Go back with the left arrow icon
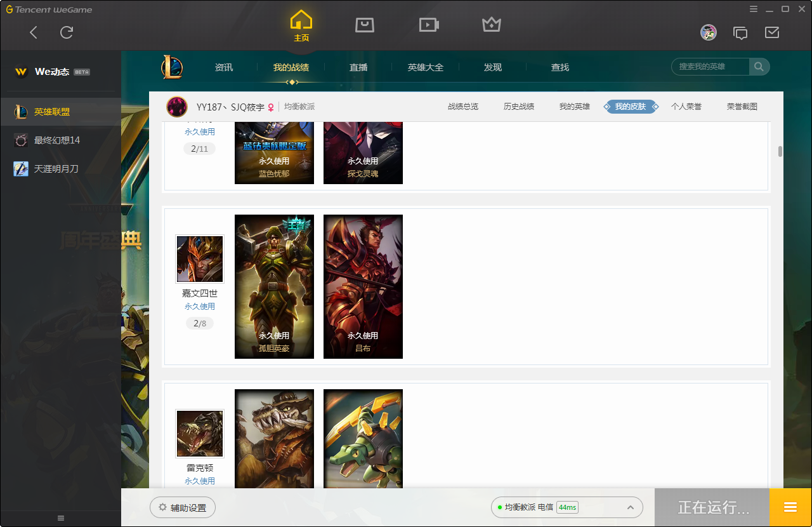The width and height of the screenshot is (812, 527). click(x=34, y=32)
